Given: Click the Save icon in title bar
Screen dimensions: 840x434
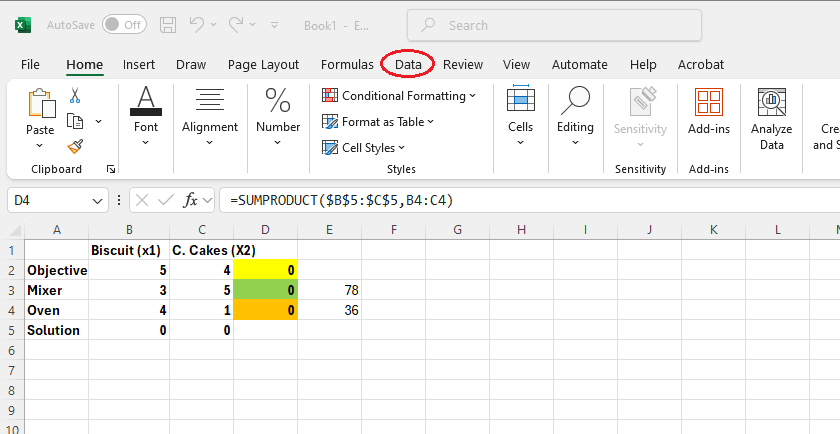Looking at the screenshot, I should point(168,25).
